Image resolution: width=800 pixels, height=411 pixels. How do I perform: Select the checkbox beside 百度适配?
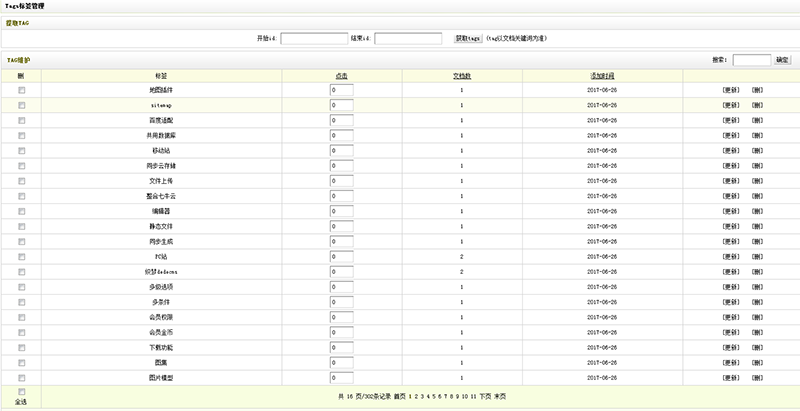click(x=21, y=119)
